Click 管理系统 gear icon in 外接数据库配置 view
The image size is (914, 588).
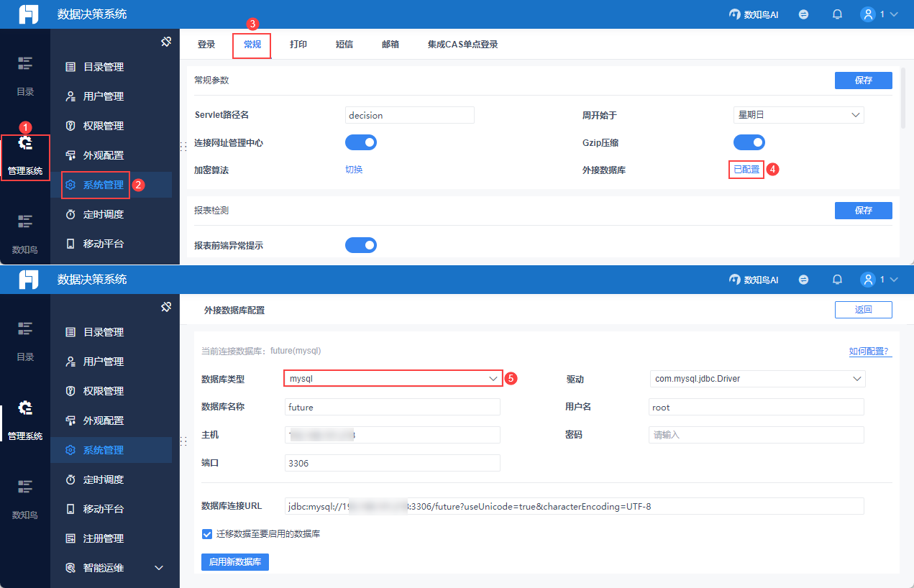pyautogui.click(x=25, y=409)
